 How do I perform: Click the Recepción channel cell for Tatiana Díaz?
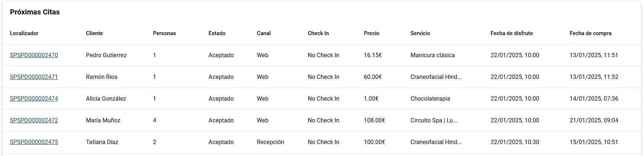click(270, 142)
